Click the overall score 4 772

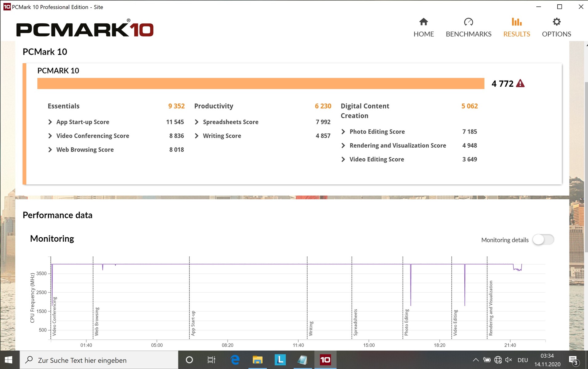pyautogui.click(x=503, y=84)
